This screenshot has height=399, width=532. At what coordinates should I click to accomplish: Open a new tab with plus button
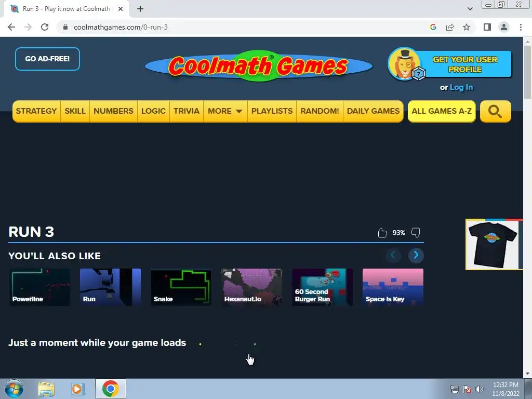140,9
